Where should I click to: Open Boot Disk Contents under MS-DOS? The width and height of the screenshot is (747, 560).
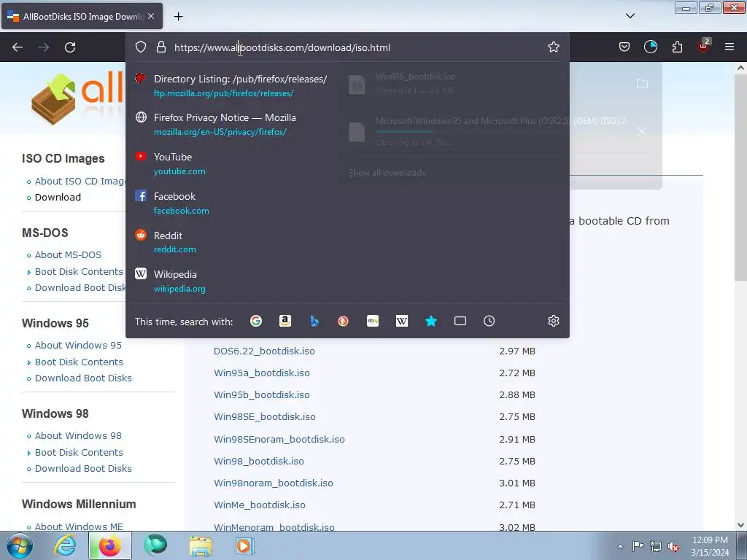click(x=79, y=271)
